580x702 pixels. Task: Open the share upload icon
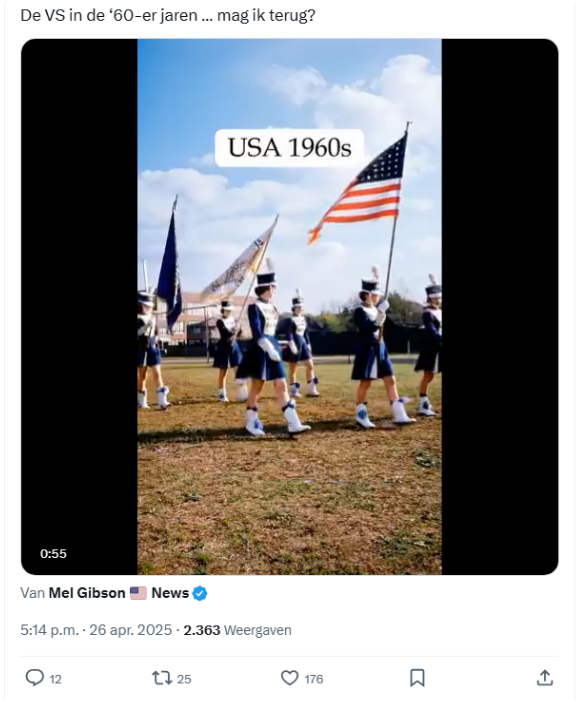[x=545, y=678]
